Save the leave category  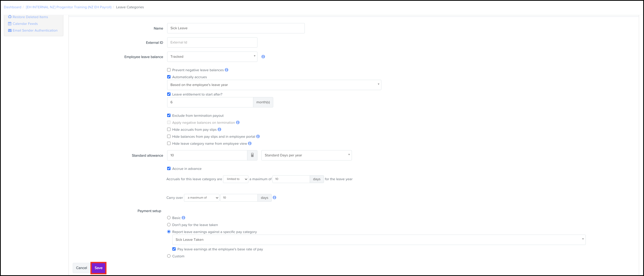tap(98, 268)
